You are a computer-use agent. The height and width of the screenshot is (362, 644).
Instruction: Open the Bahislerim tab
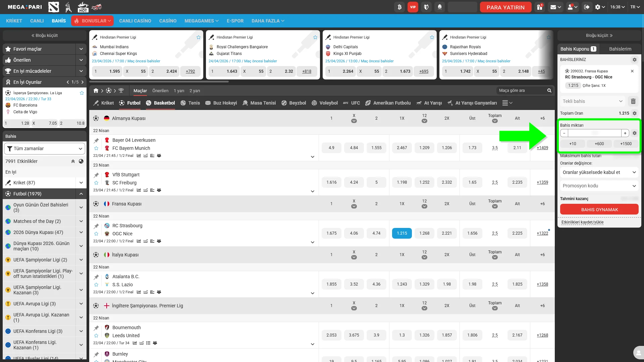[x=620, y=49]
